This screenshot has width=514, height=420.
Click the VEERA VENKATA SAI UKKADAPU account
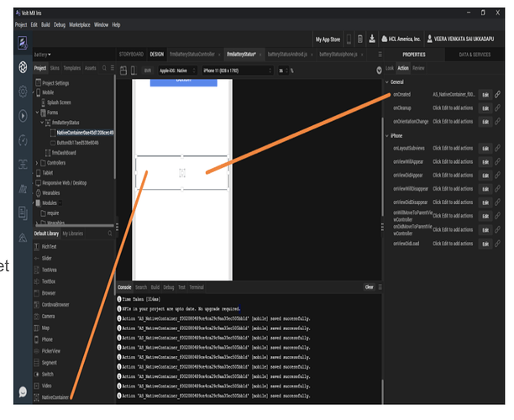click(x=460, y=39)
